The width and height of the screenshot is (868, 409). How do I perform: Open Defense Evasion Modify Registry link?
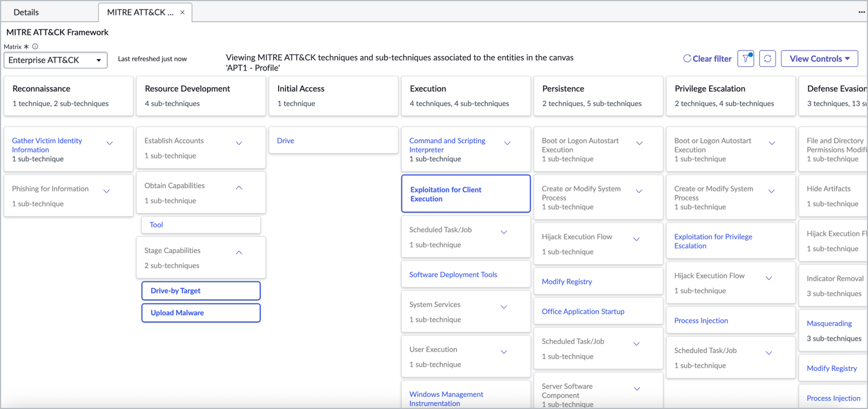pyautogui.click(x=832, y=368)
